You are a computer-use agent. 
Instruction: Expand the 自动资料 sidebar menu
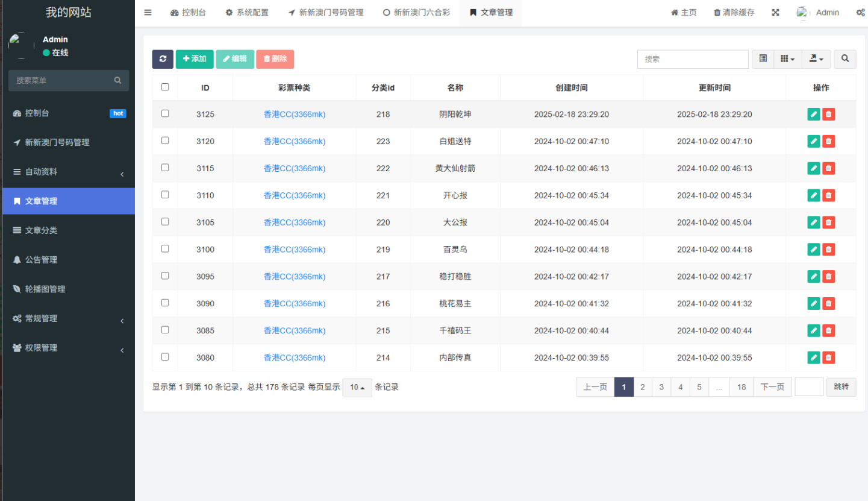coord(67,172)
